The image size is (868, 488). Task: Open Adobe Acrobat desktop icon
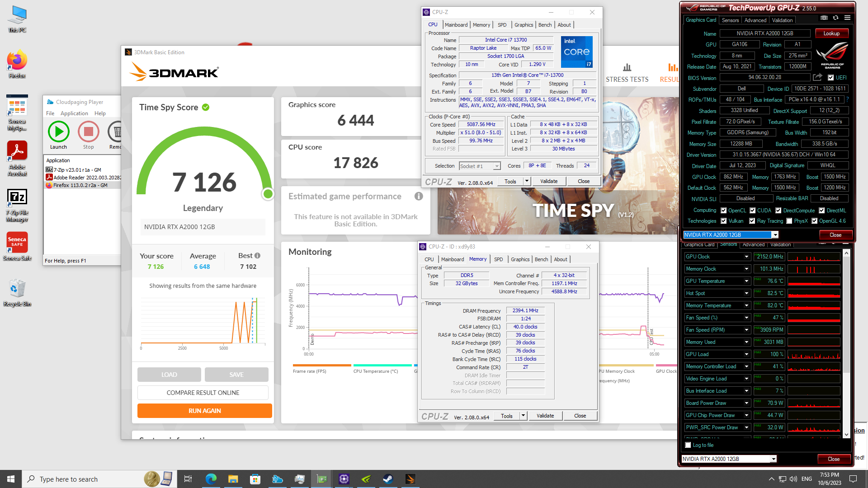coord(17,158)
